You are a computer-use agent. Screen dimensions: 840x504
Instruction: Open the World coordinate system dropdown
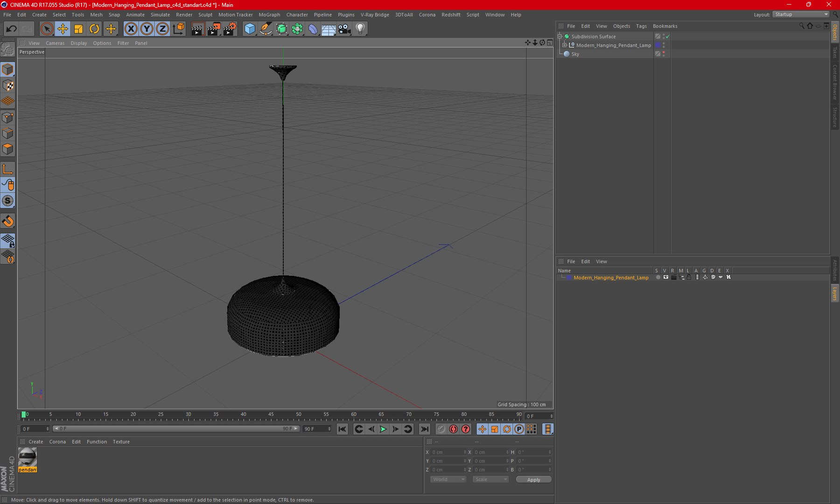[x=448, y=479]
